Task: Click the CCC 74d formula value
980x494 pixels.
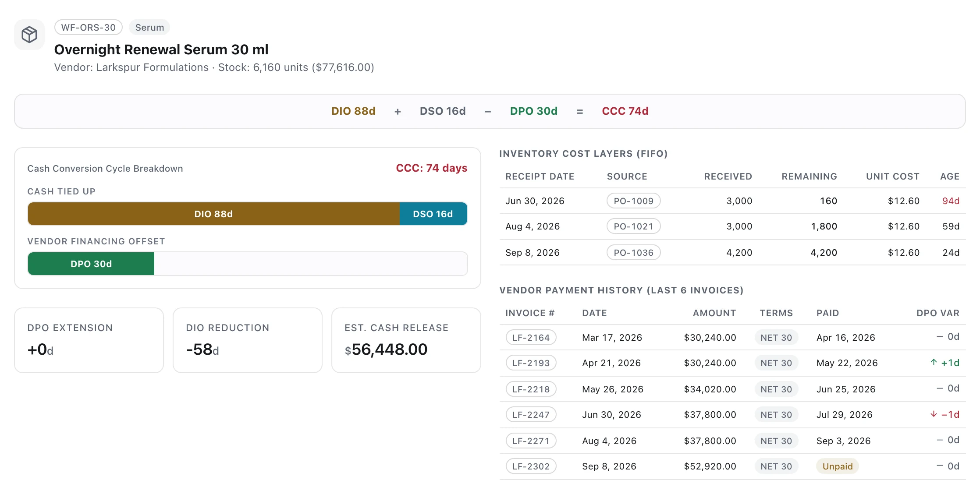Action: [x=625, y=111]
